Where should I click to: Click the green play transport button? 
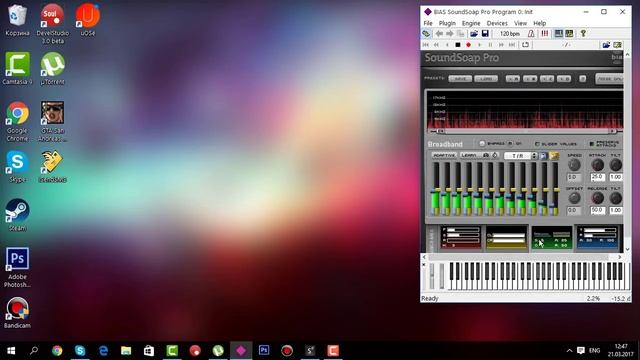tap(479, 44)
